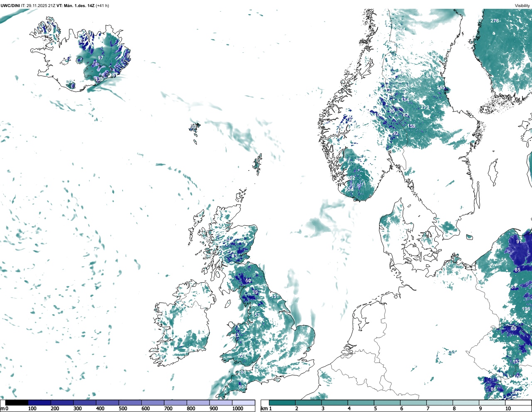Click the '130' visibility value in southern Iceland
532x412 pixels.
(x=99, y=79)
